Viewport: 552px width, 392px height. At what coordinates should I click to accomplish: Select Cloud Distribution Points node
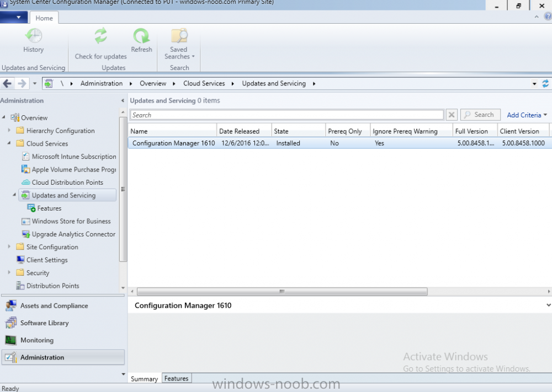pyautogui.click(x=62, y=182)
